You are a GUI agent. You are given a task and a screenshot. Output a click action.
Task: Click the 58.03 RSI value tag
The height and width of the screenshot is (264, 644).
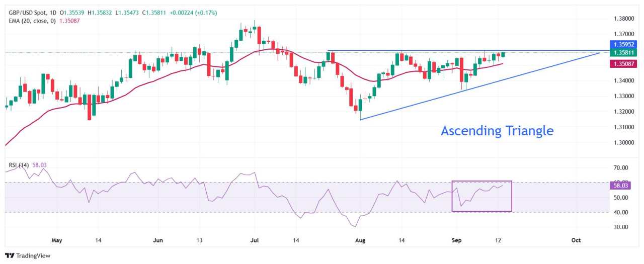[620, 186]
